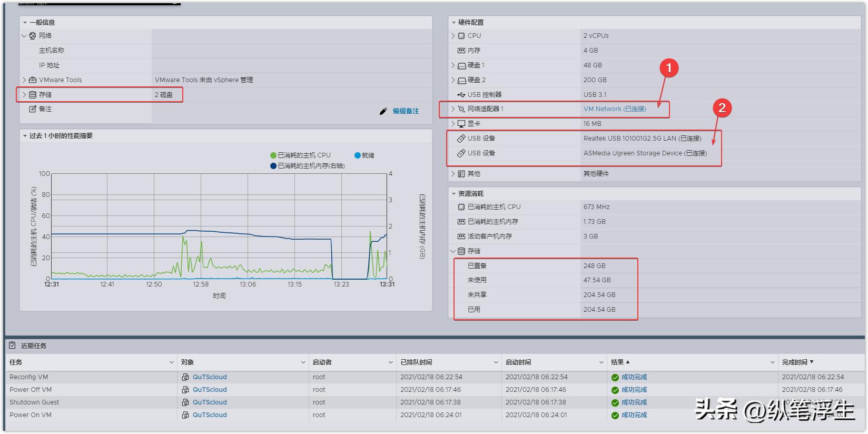
Task: Open the VM Network (已连接) link
Action: [x=615, y=109]
